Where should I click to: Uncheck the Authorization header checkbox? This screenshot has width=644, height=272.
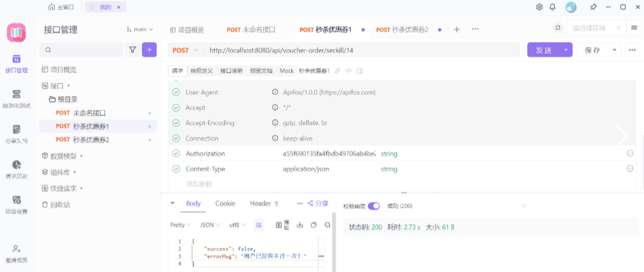[x=176, y=154]
